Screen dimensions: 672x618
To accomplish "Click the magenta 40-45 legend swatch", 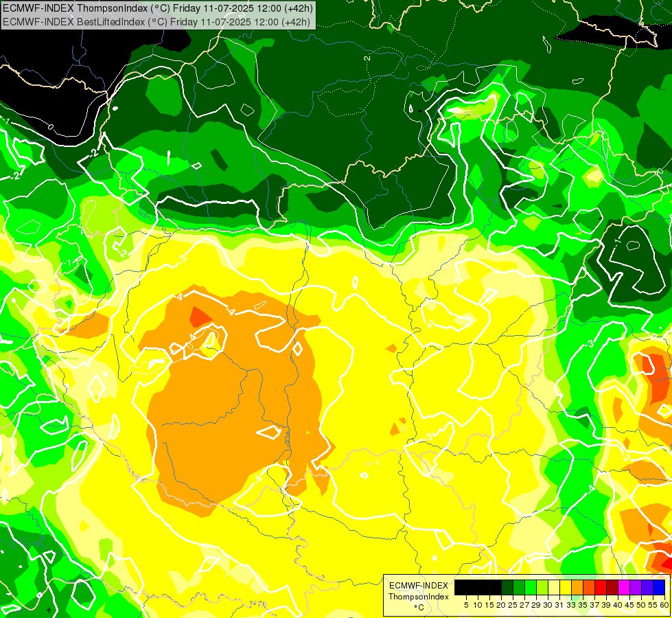I will (x=624, y=587).
